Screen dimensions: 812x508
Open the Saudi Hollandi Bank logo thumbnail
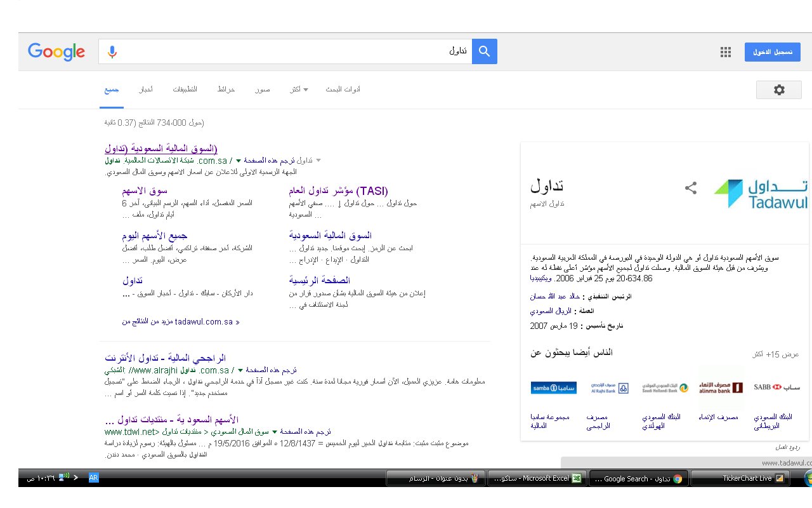(x=664, y=387)
